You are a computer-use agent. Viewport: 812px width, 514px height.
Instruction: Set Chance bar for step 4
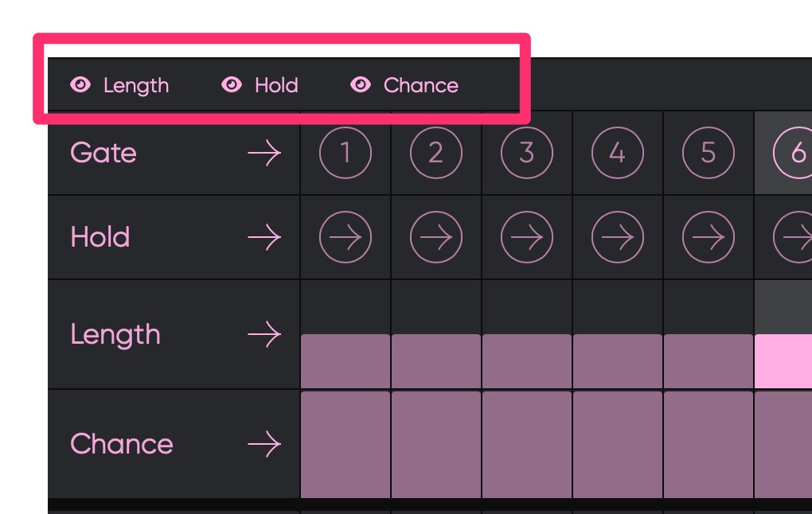(617, 444)
